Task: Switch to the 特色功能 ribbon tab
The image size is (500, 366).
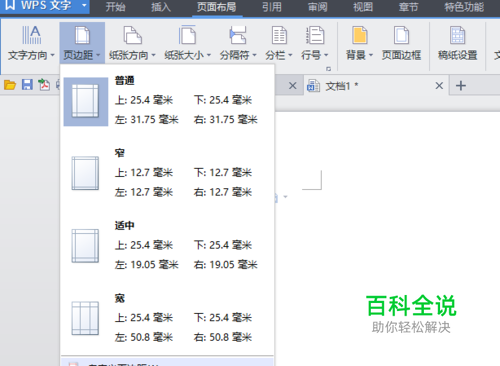Action: tap(464, 7)
